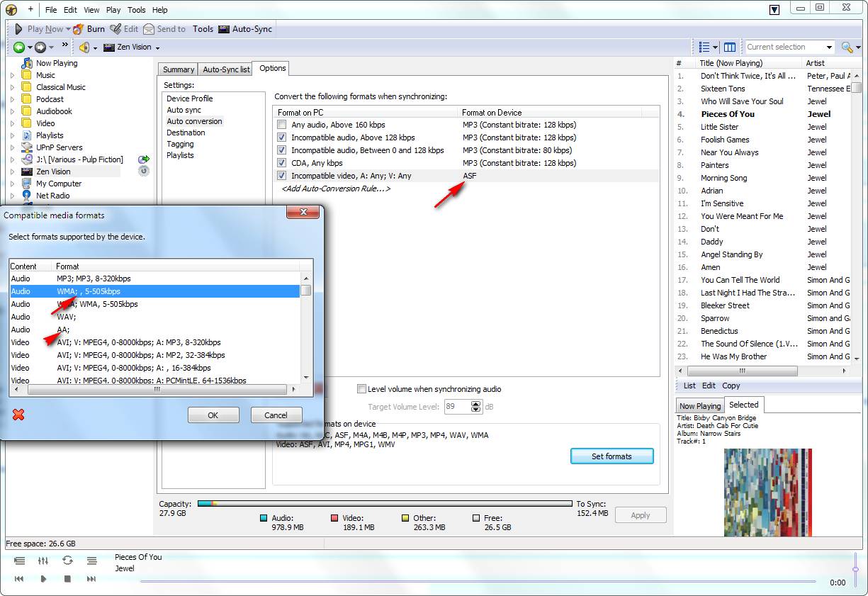Click the green Back navigation arrow
The image size is (868, 596).
(19, 47)
